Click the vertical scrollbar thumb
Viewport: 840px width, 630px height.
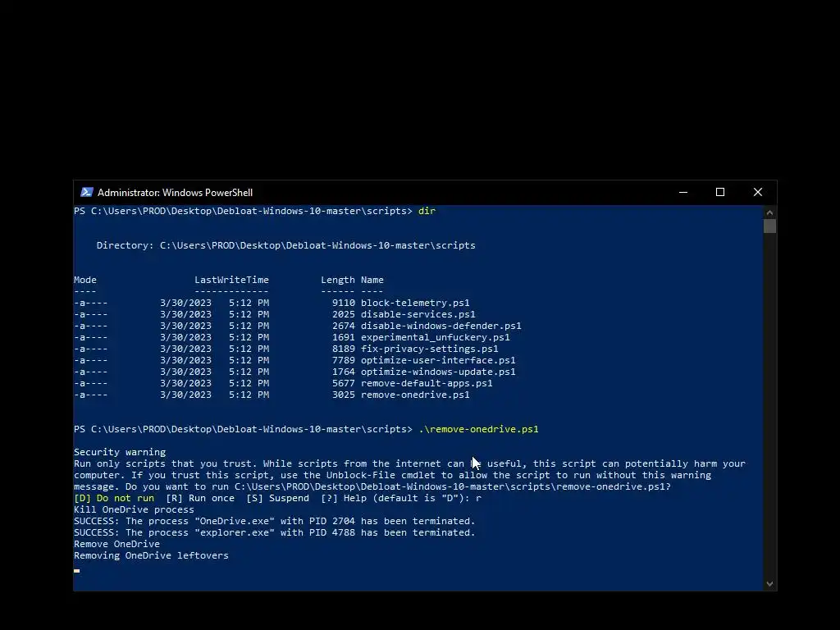tap(769, 226)
